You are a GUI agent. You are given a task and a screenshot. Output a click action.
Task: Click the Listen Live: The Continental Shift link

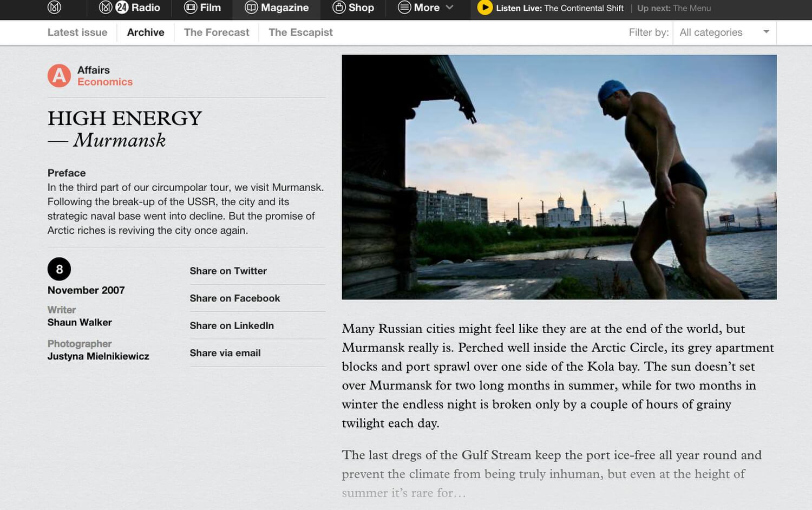[x=560, y=8]
